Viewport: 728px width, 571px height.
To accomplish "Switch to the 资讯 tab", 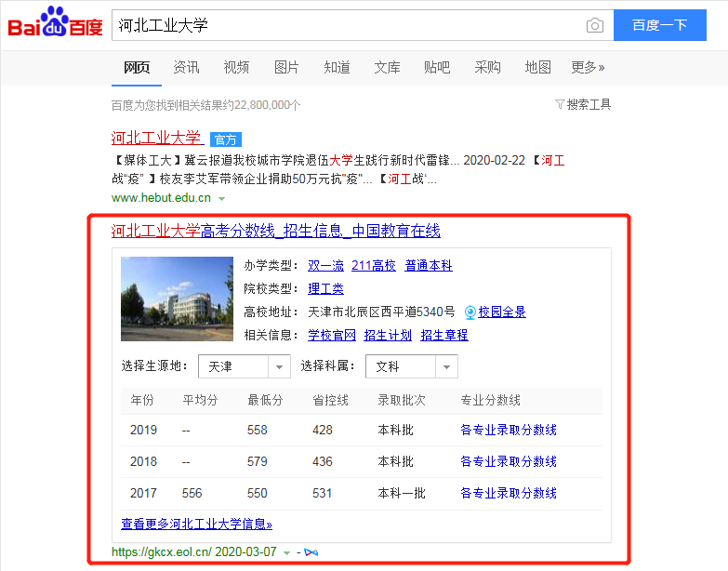I will coord(186,68).
